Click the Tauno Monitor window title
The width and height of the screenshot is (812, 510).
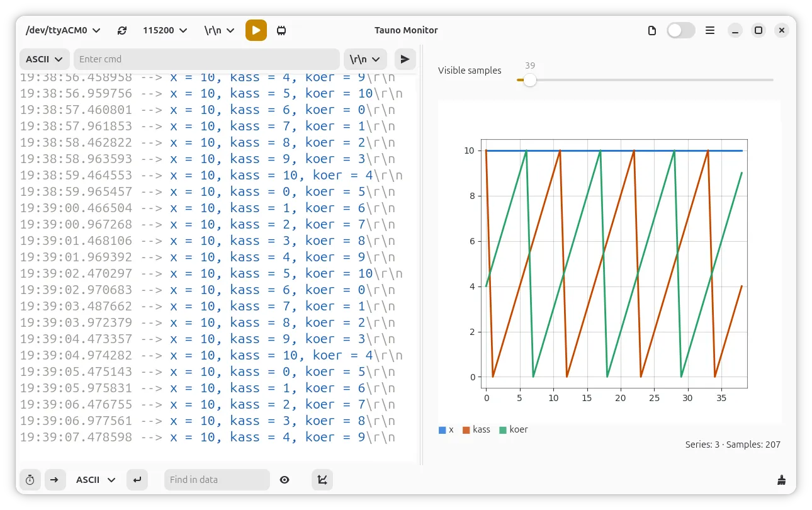(406, 30)
